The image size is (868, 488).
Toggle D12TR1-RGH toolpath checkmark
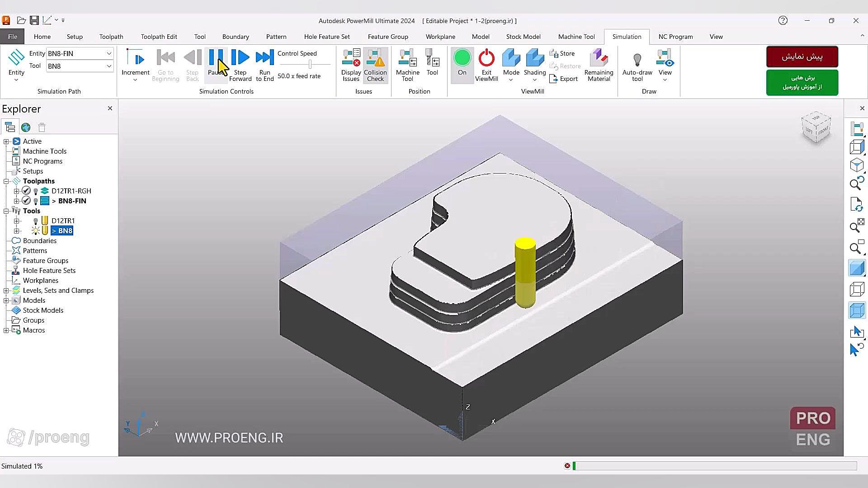(26, 191)
